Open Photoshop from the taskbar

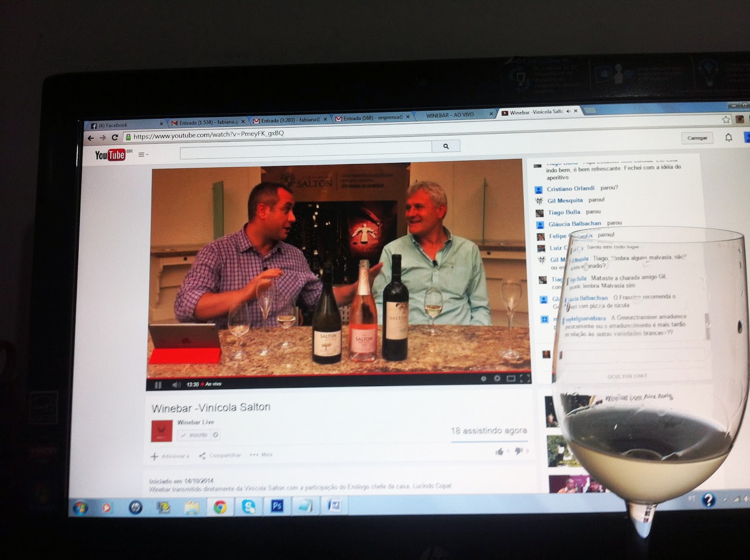[x=277, y=506]
